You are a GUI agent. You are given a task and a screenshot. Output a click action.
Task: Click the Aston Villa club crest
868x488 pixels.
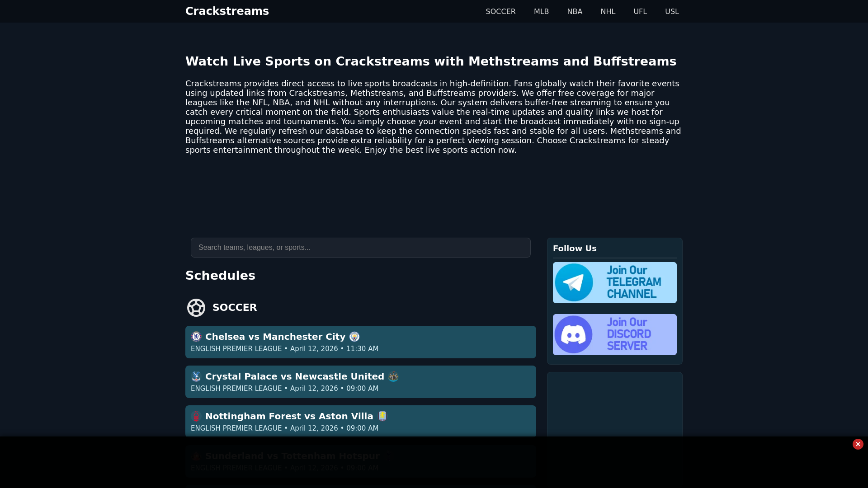pos(382,416)
